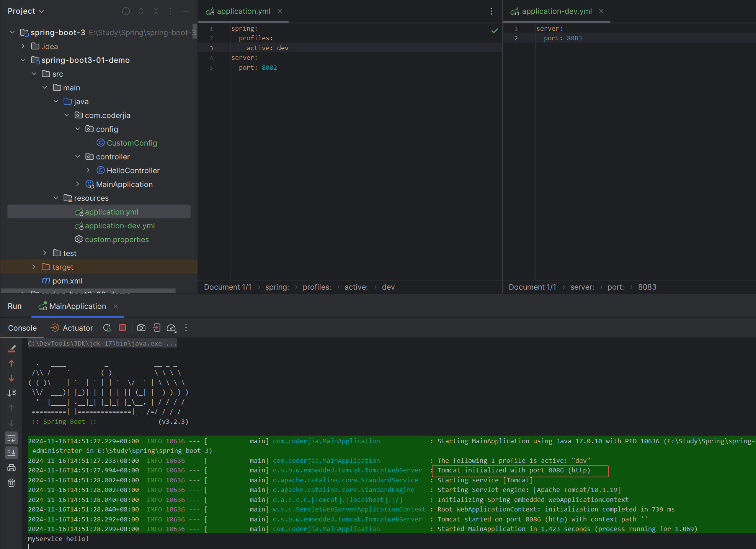Image resolution: width=756 pixels, height=549 pixels.
Task: Expand the test folder
Action: pos(45,253)
